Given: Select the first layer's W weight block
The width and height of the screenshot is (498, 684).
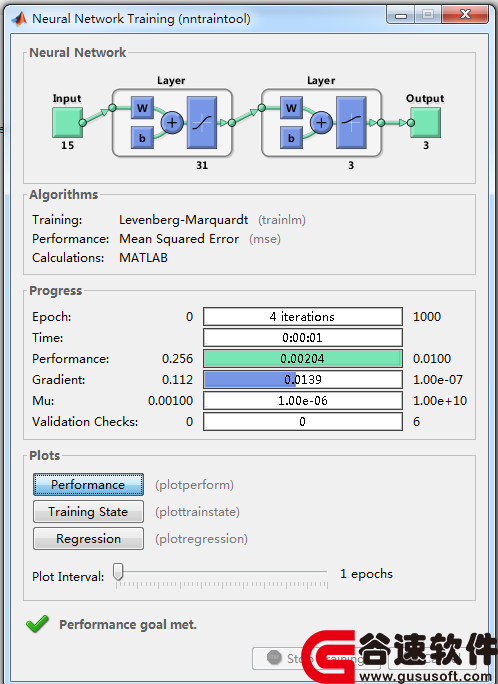Looking at the screenshot, I should tap(142, 108).
